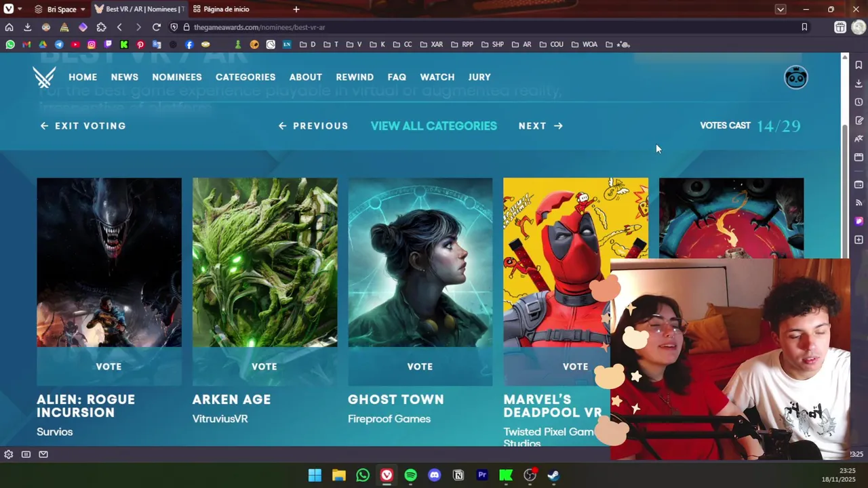Click EXIT VOTING
This screenshot has height=488, width=868.
[83, 125]
